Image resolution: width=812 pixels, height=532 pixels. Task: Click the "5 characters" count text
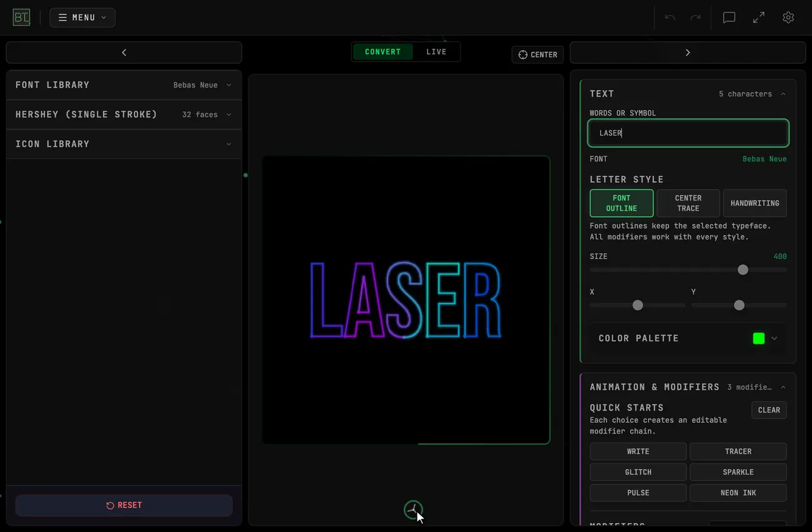[745, 94]
